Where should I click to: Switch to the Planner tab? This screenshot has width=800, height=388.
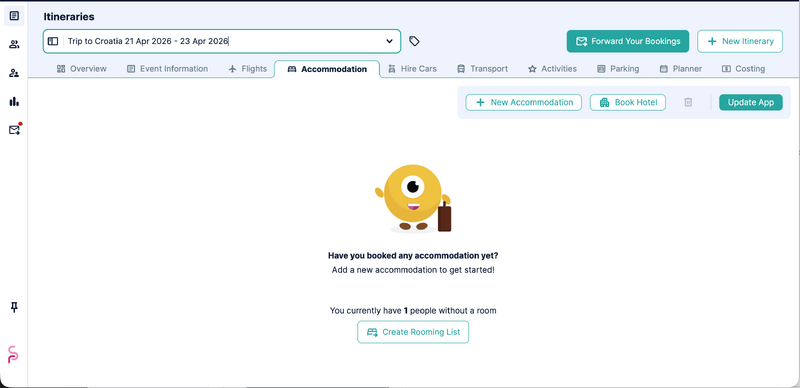click(x=681, y=68)
